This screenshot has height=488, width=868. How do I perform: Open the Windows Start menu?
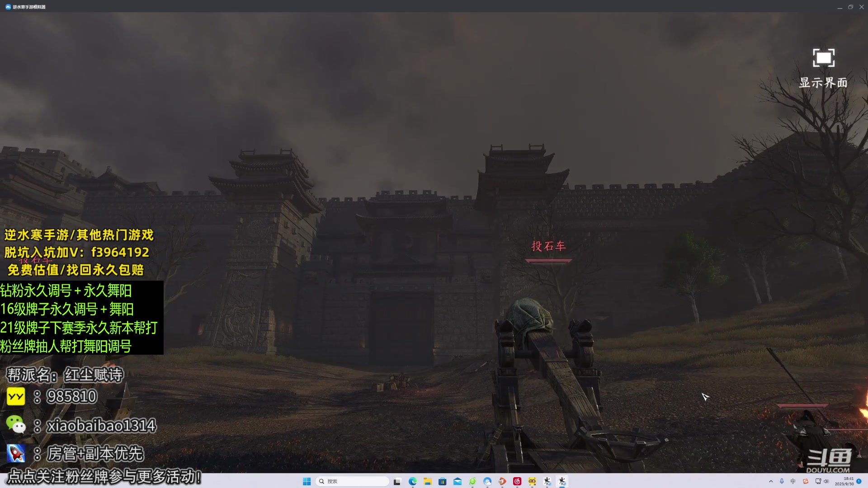pos(307,481)
